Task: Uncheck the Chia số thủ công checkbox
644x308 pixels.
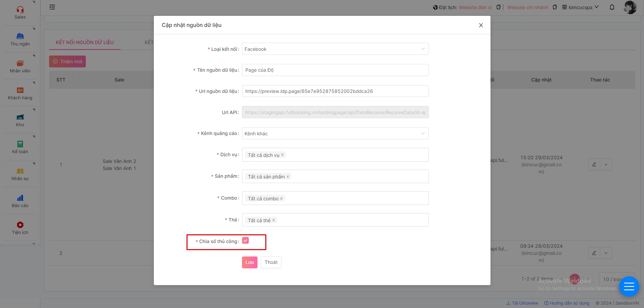Action: [245, 241]
